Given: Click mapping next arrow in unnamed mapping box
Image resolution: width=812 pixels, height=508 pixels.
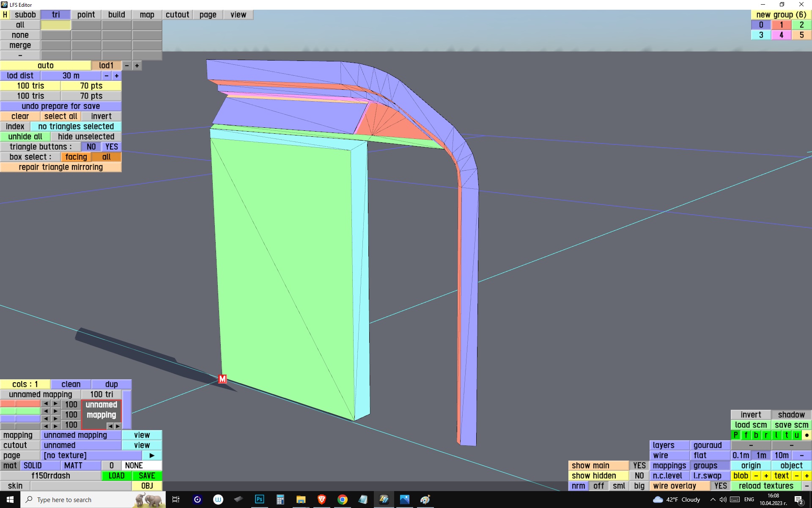Looking at the screenshot, I should pyautogui.click(x=118, y=426).
